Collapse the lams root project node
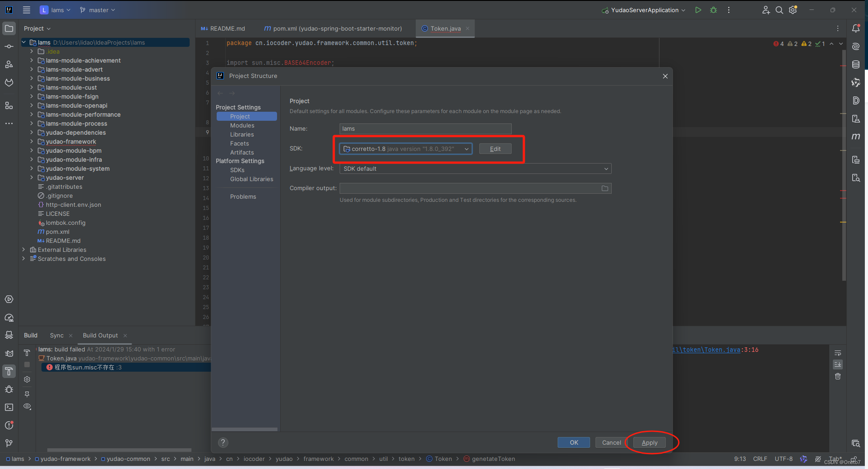Viewport: 868px width, 469px height. (23, 42)
